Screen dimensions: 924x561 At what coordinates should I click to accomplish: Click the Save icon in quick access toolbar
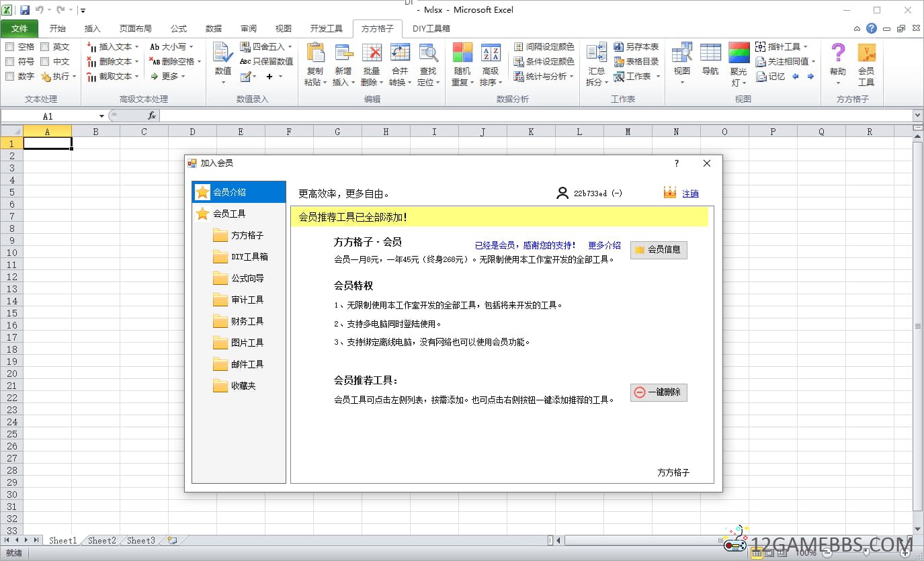coord(25,10)
